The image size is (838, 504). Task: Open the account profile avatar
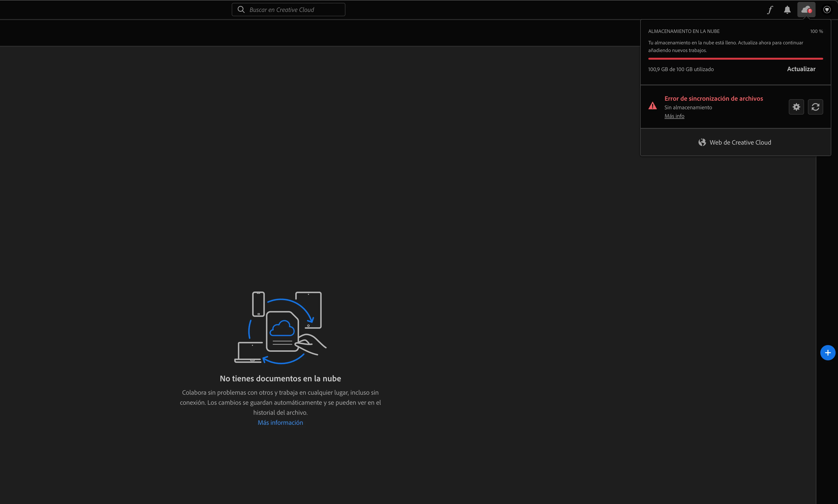[827, 10]
